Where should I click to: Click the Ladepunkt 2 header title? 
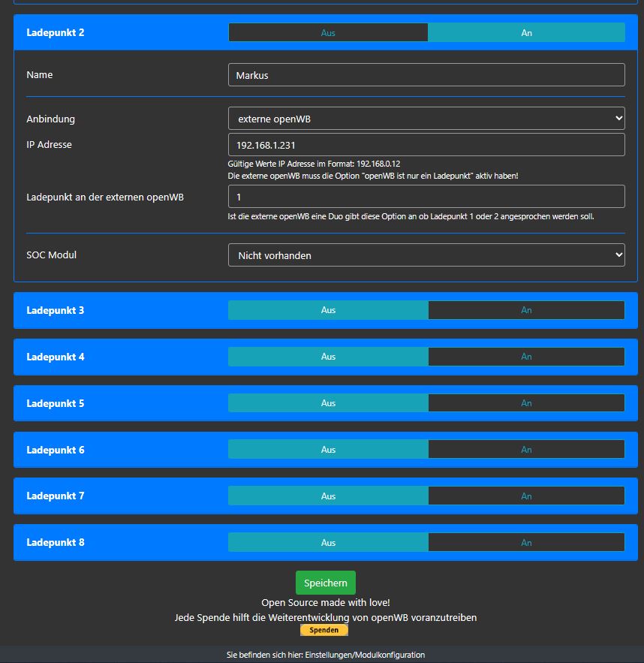click(56, 32)
